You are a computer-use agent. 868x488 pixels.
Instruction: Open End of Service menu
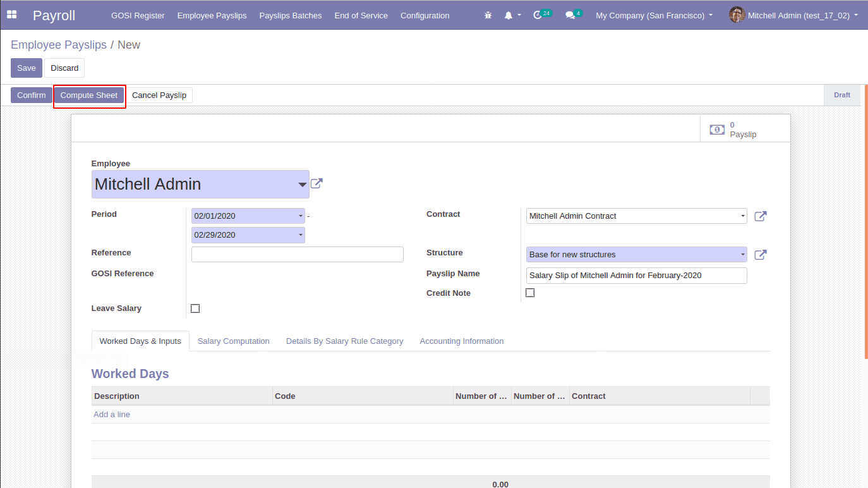tap(361, 15)
